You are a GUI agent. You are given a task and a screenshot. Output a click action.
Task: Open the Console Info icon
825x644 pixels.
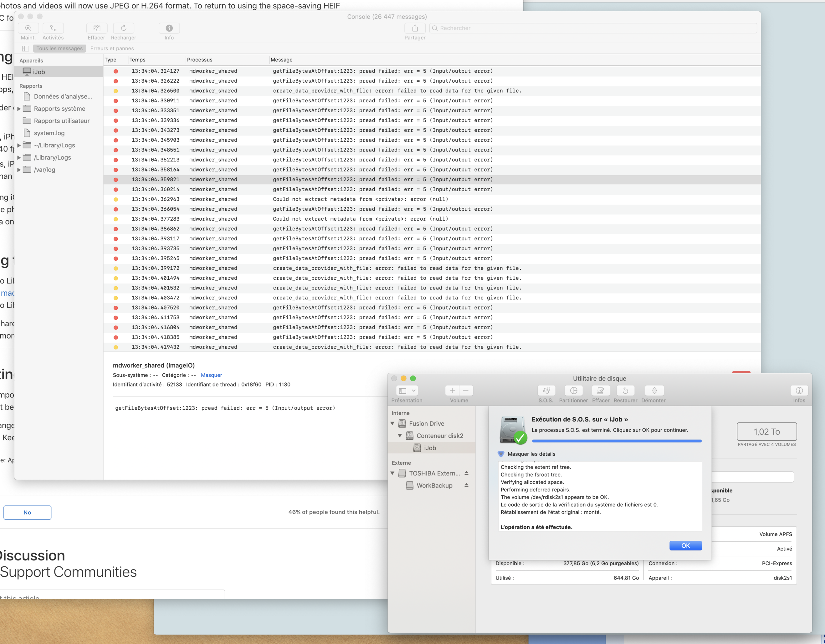(x=169, y=28)
